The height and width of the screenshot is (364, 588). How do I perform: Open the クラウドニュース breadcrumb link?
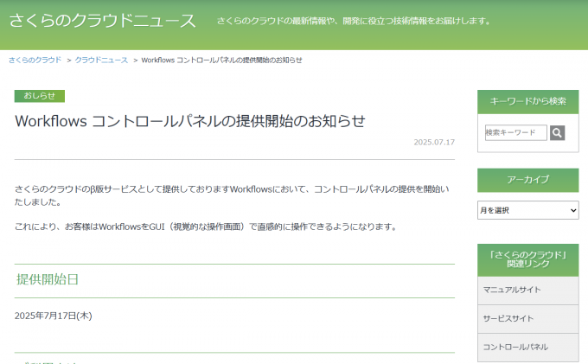pos(101,60)
